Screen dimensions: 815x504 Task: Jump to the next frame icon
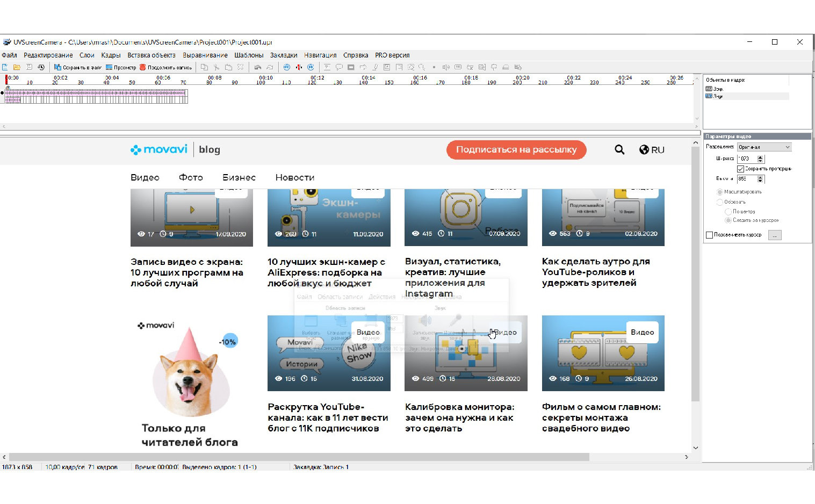[x=311, y=67]
